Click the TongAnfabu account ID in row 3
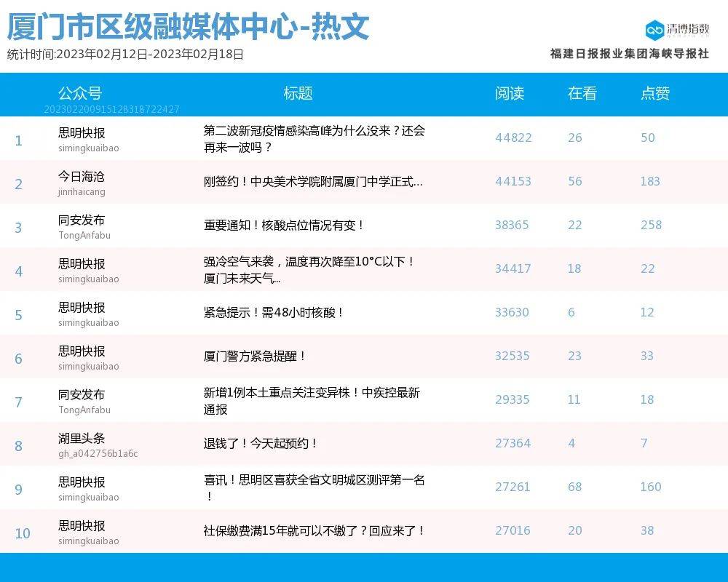Screen dimensions: 728x582 [x=84, y=236]
